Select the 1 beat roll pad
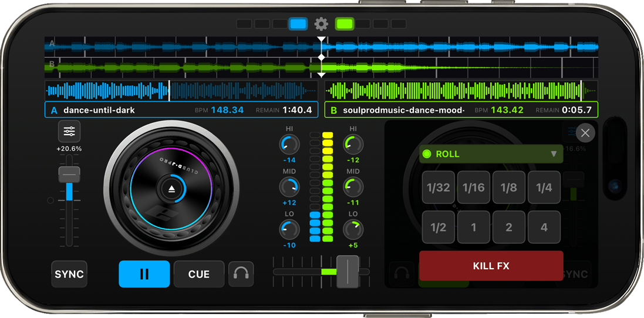Viewport: 644px width, 318px height. [474, 227]
